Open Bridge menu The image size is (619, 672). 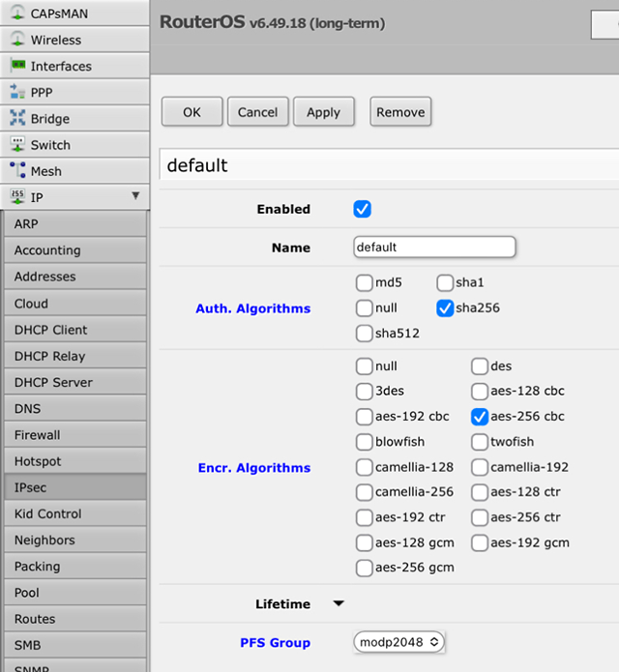[x=74, y=118]
